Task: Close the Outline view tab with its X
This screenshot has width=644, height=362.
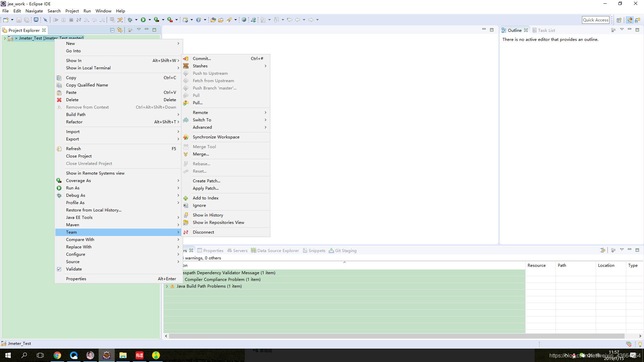Action: (526, 30)
